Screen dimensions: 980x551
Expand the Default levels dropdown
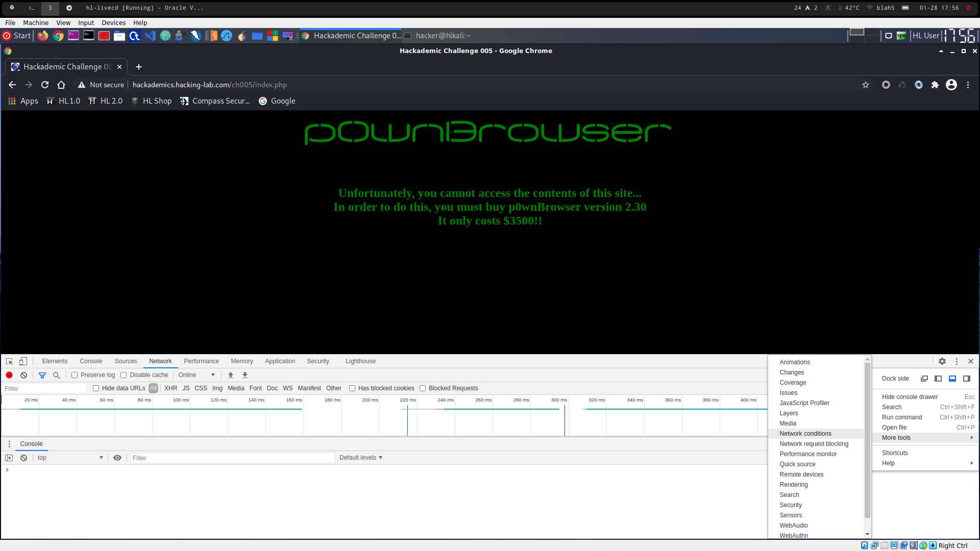pos(360,458)
